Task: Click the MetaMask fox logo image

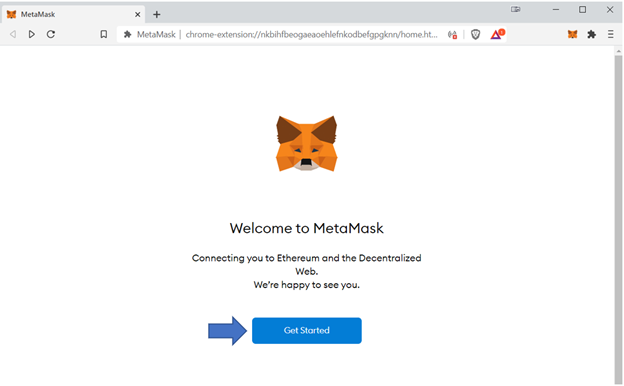Action: pos(306,143)
